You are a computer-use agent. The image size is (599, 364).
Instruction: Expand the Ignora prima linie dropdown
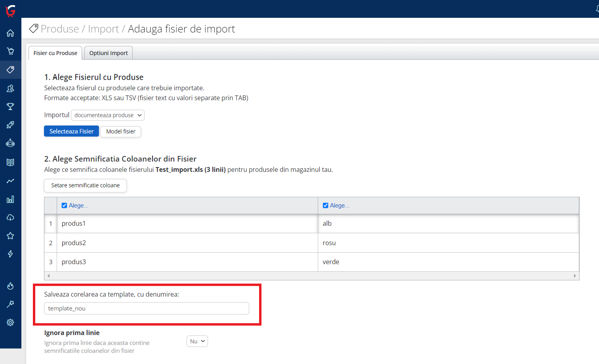pyautogui.click(x=197, y=341)
